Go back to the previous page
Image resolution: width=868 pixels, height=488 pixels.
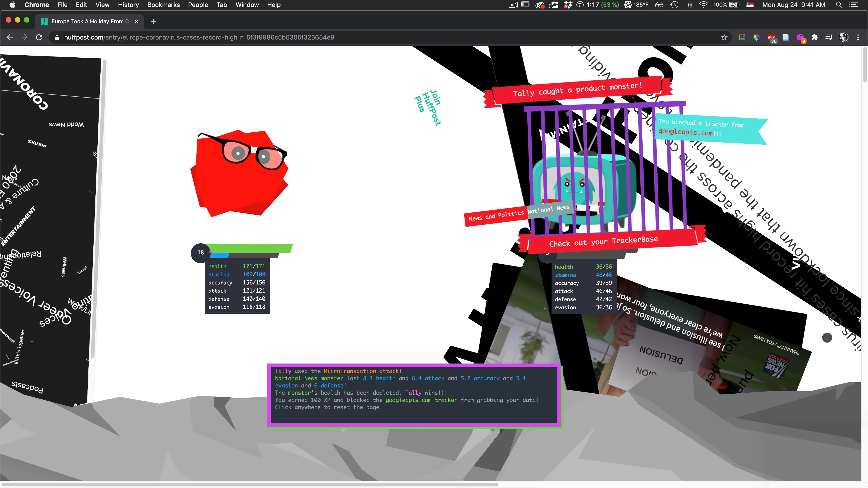10,37
